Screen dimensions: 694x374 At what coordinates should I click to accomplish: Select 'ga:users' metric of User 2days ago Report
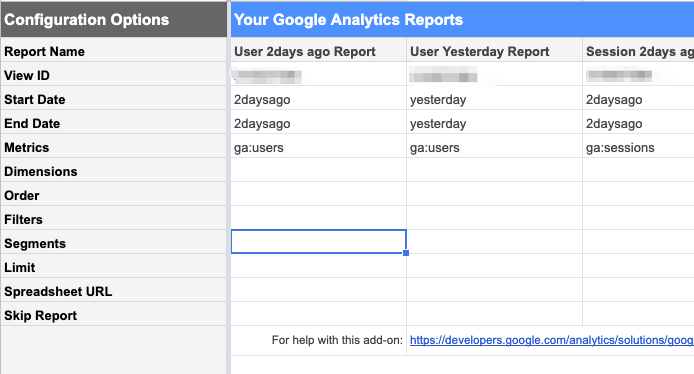318,147
